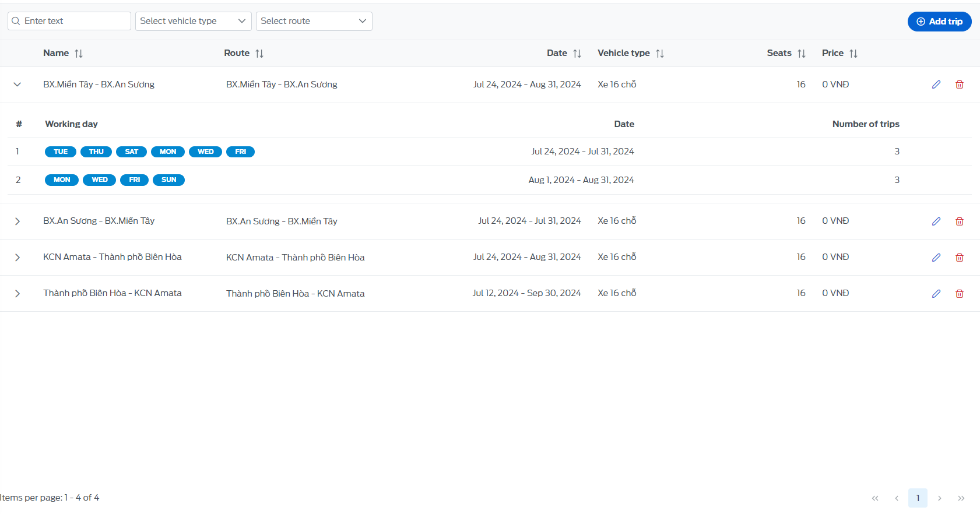980x514 pixels.
Task: Edit the Thành phố Biên Hòa - KCN Amata trip
Action: tap(936, 294)
